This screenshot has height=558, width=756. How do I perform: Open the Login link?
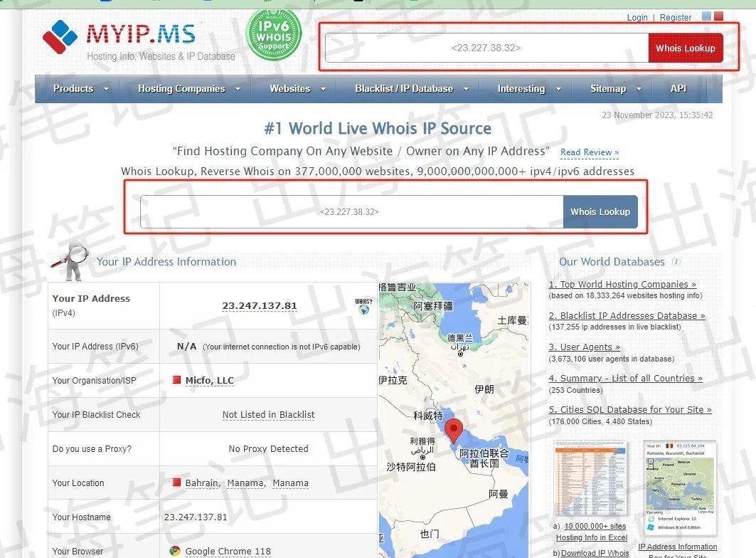637,17
